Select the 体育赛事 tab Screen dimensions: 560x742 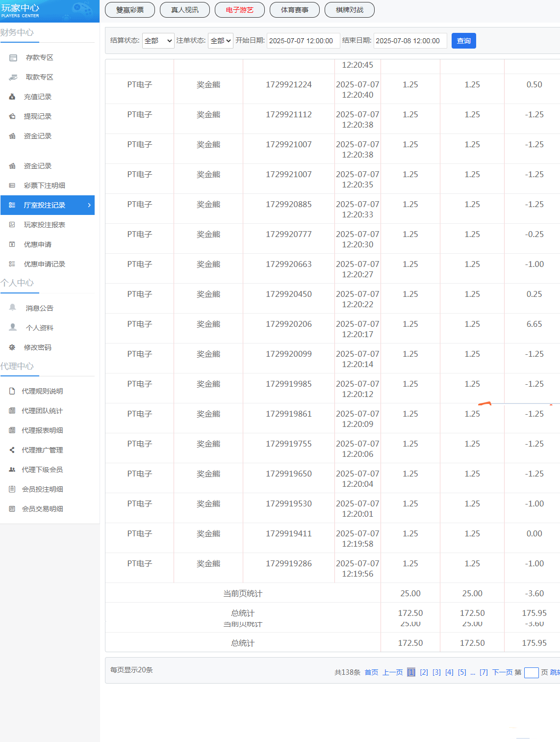[295, 10]
